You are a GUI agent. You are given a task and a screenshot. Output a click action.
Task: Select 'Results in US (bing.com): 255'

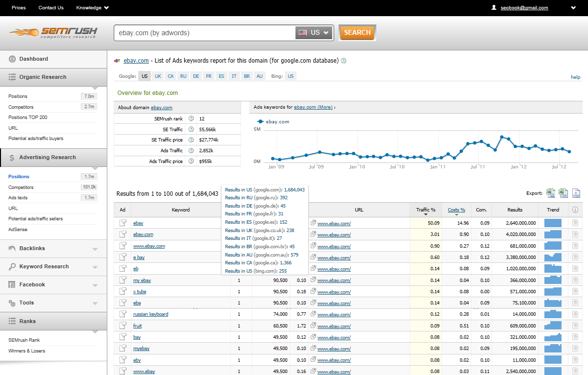256,271
